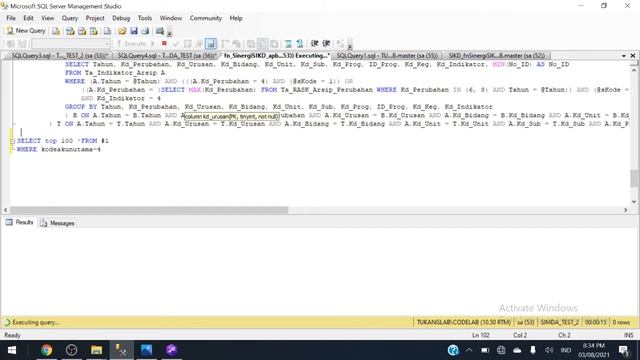
Task: Open the Messages tab
Action: [x=58, y=223]
